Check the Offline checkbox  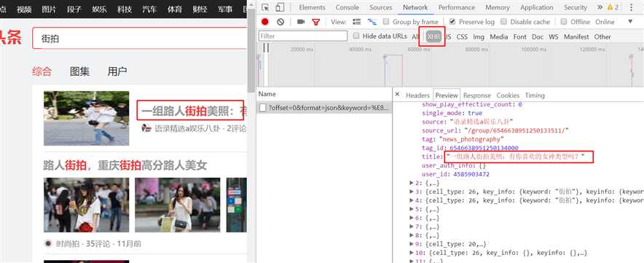point(564,21)
